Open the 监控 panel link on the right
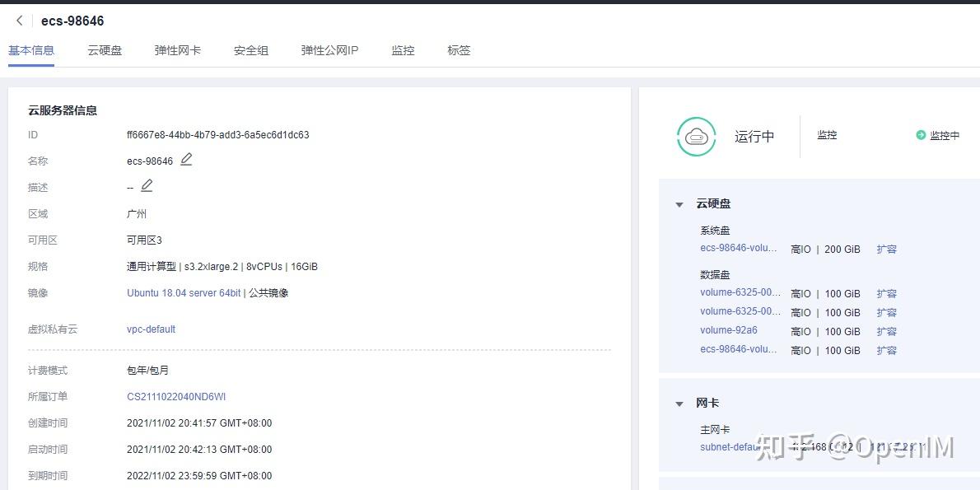980x490 pixels. click(x=827, y=135)
